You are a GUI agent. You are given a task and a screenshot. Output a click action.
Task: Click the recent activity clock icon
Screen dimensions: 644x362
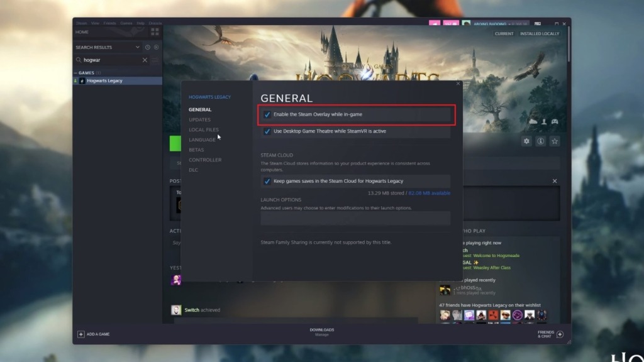148,47
